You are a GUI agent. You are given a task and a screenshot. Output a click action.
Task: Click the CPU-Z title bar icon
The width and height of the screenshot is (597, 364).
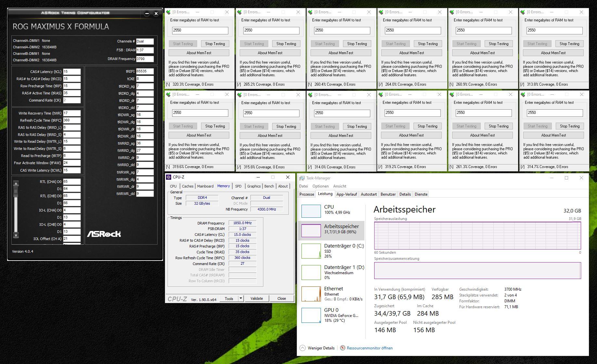(169, 177)
